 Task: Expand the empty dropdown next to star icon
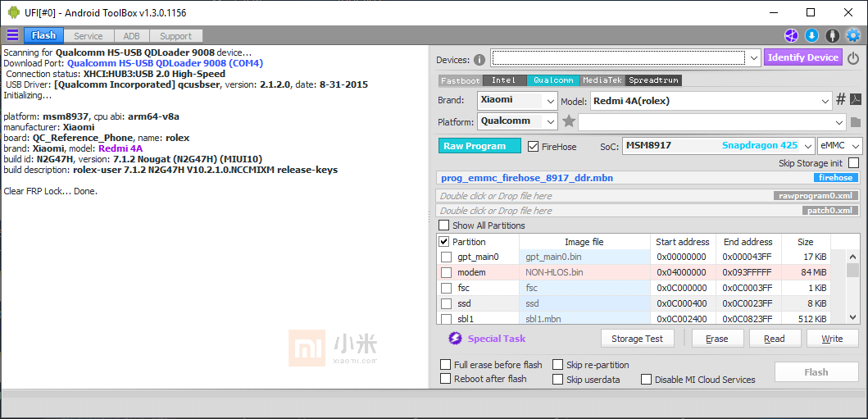pyautogui.click(x=840, y=122)
